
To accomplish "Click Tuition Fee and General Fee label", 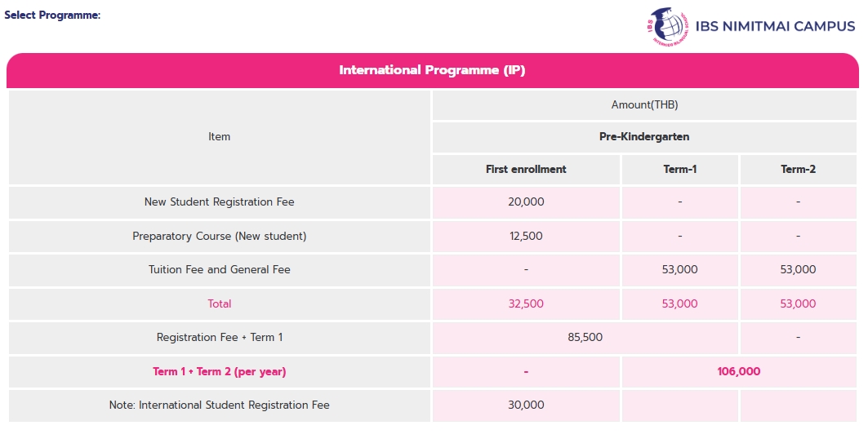I will [x=219, y=269].
